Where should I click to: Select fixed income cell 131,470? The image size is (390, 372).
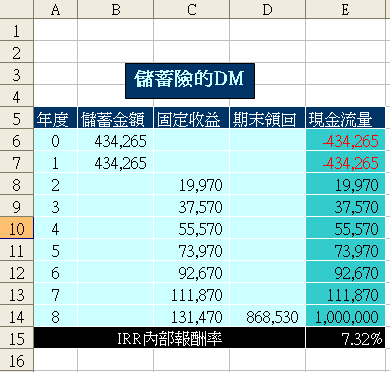(x=191, y=316)
